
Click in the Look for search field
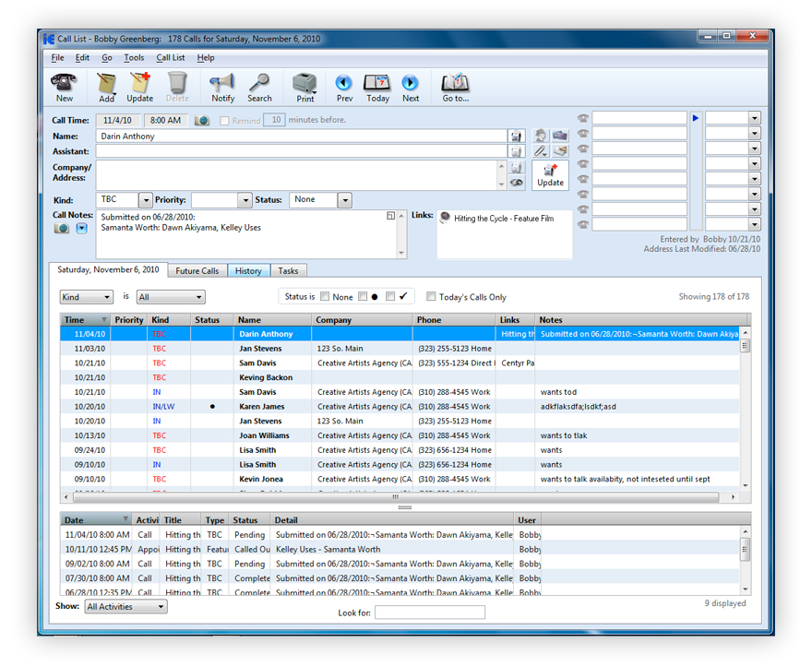click(x=430, y=612)
